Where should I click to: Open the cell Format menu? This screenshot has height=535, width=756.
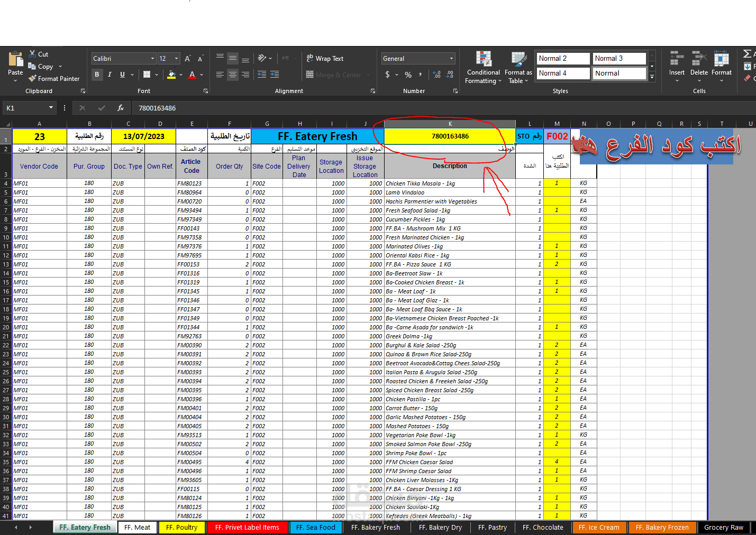pos(722,67)
